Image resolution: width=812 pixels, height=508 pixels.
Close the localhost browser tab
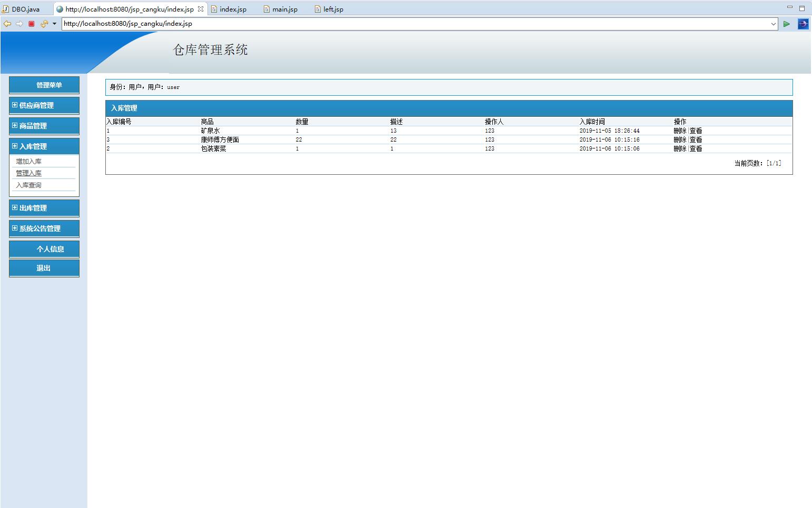click(201, 9)
